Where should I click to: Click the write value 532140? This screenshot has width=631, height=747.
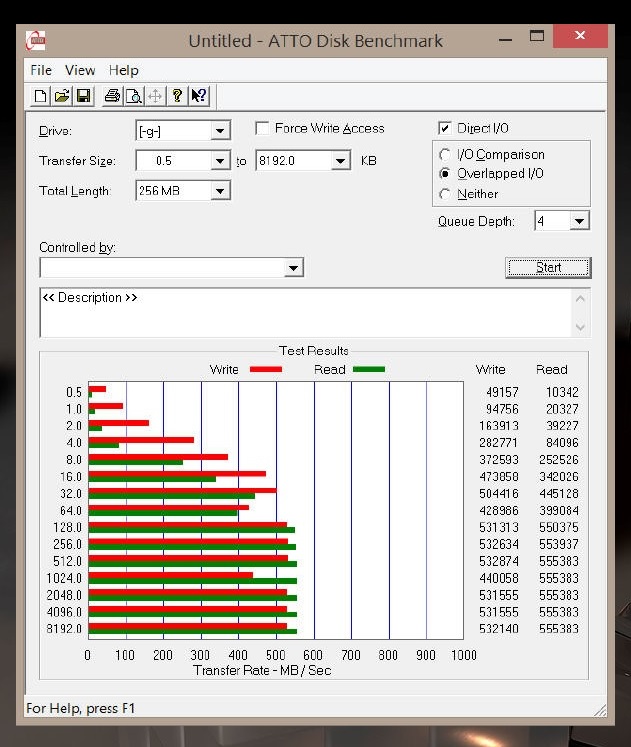499,629
